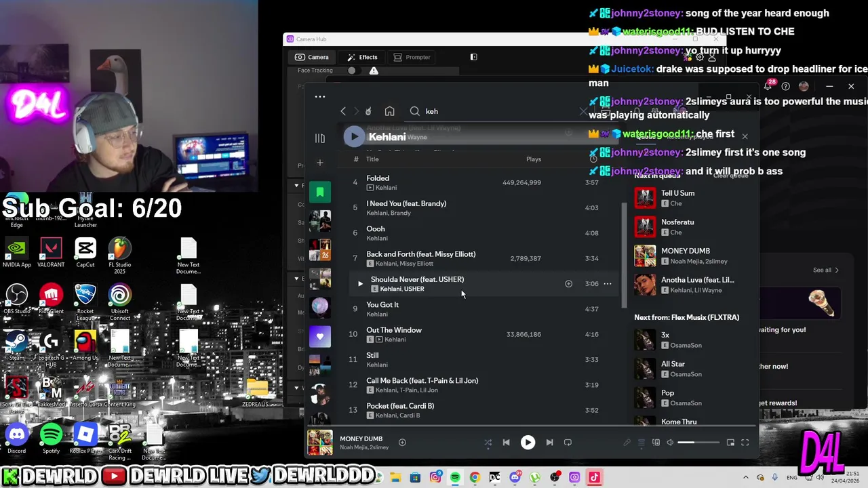Create new playlist with plus icon
This screenshot has width=868, height=488.
pos(320,163)
